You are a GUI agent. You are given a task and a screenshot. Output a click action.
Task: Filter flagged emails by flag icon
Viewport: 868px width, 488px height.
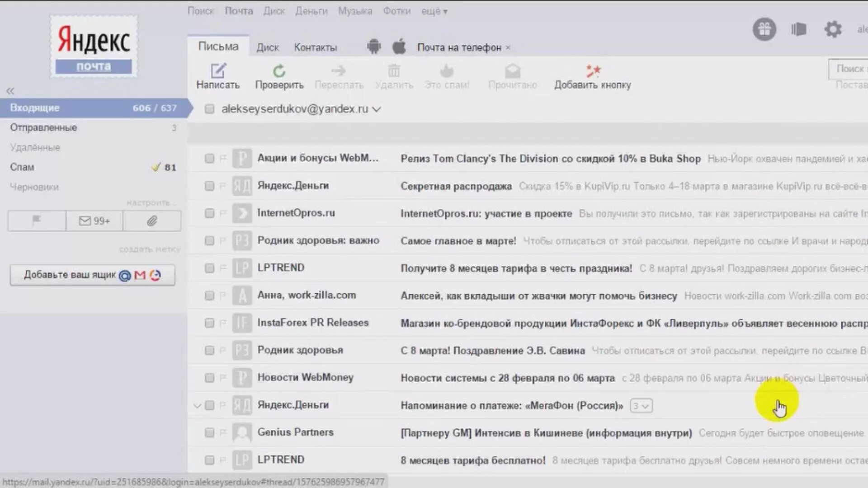tap(37, 221)
